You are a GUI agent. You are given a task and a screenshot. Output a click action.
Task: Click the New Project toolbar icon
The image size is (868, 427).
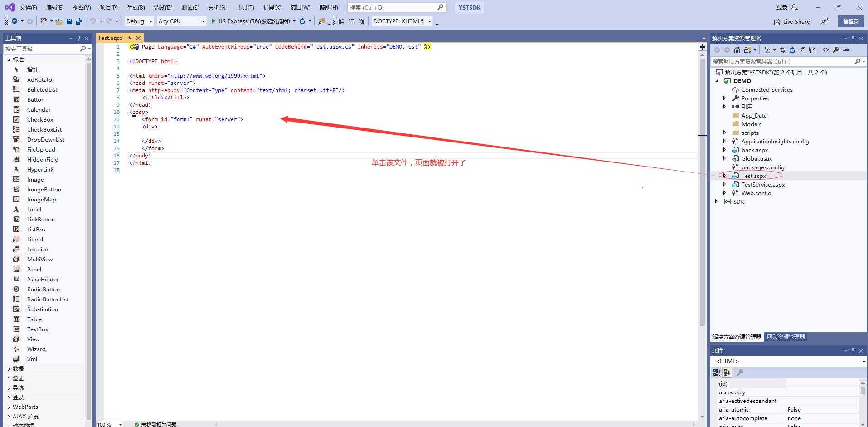44,21
